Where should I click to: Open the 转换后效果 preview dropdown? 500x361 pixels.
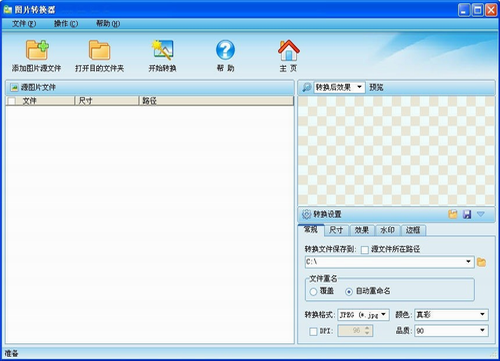coord(339,87)
